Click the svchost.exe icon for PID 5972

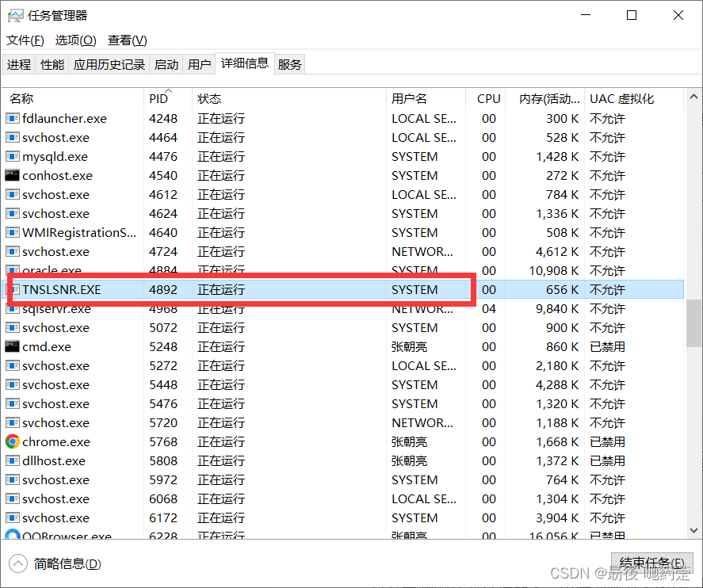(12, 479)
